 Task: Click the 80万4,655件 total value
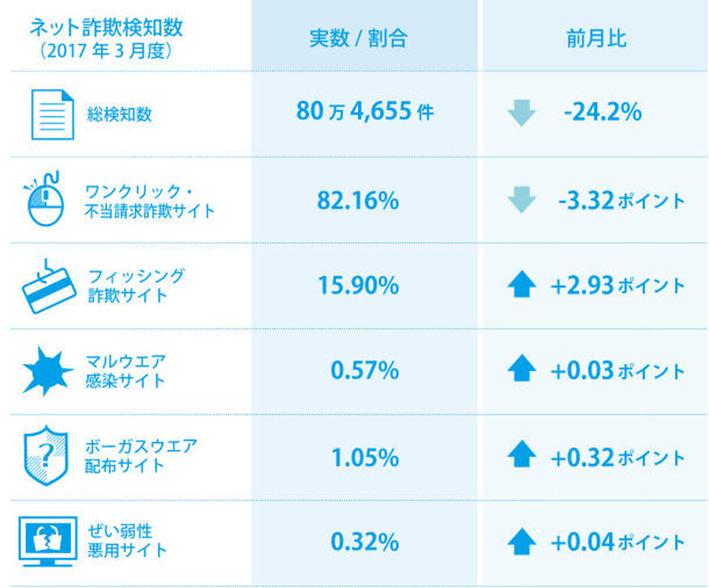coord(364,112)
